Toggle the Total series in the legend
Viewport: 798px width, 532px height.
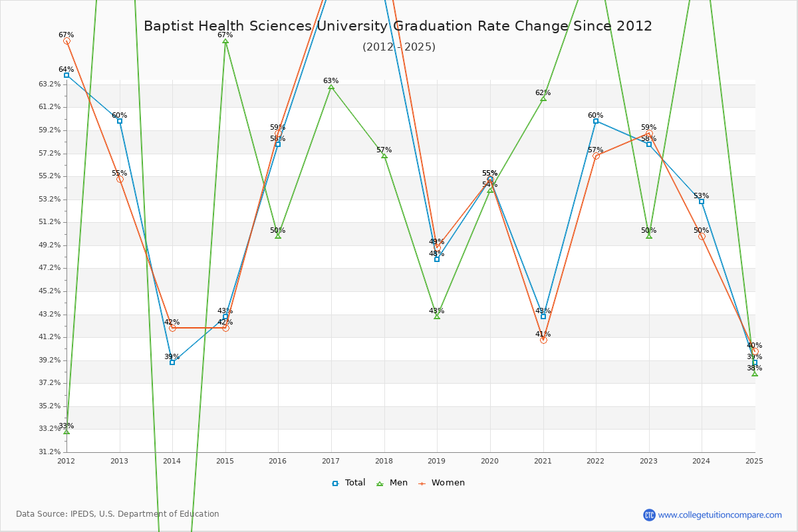(x=348, y=483)
